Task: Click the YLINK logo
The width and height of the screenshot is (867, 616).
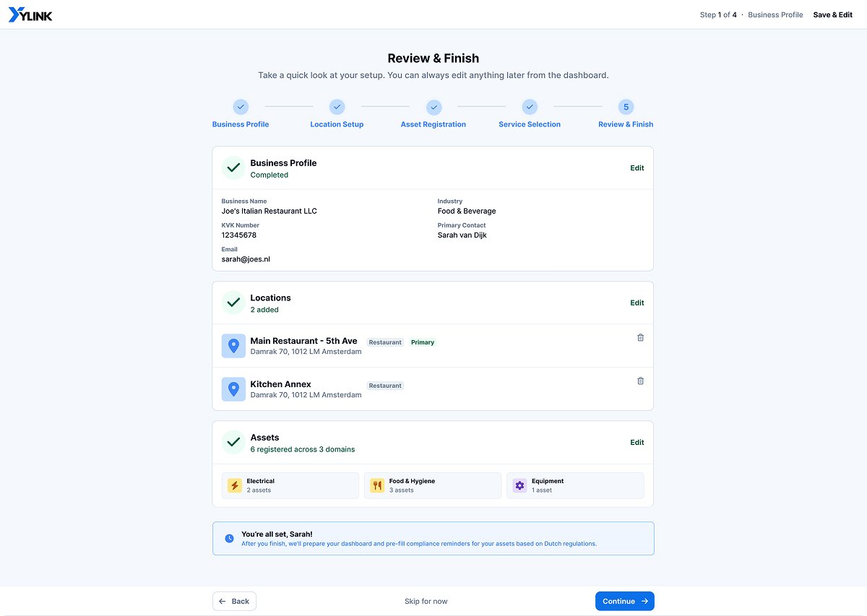Action: pos(30,14)
